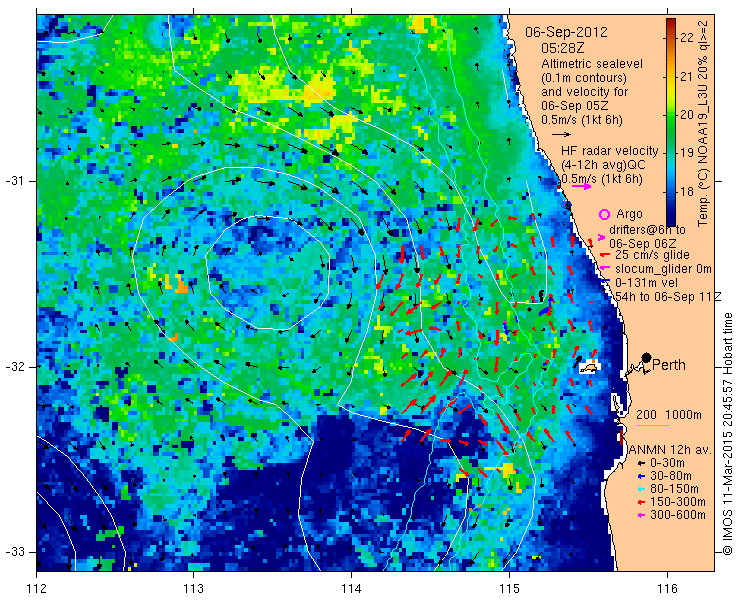Click the Argo legend label
This screenshot has width=740, height=600.
tap(630, 214)
